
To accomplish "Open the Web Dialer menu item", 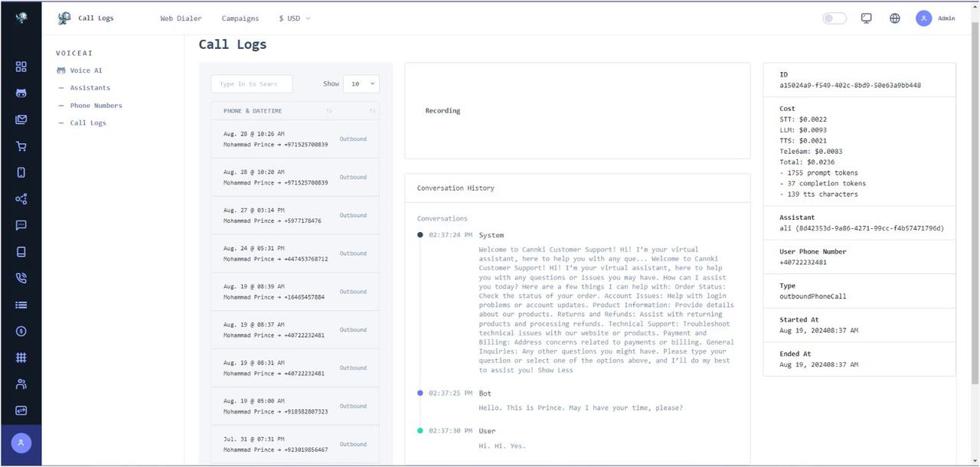I will coord(181,18).
